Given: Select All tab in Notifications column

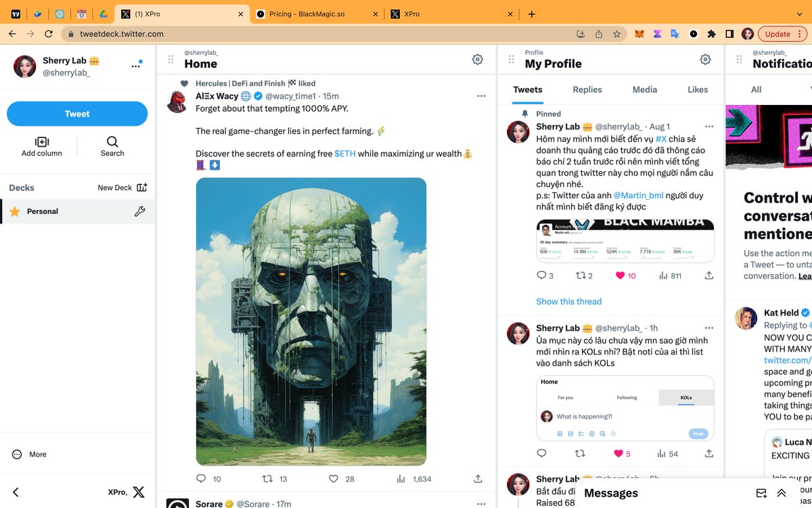Looking at the screenshot, I should [757, 89].
